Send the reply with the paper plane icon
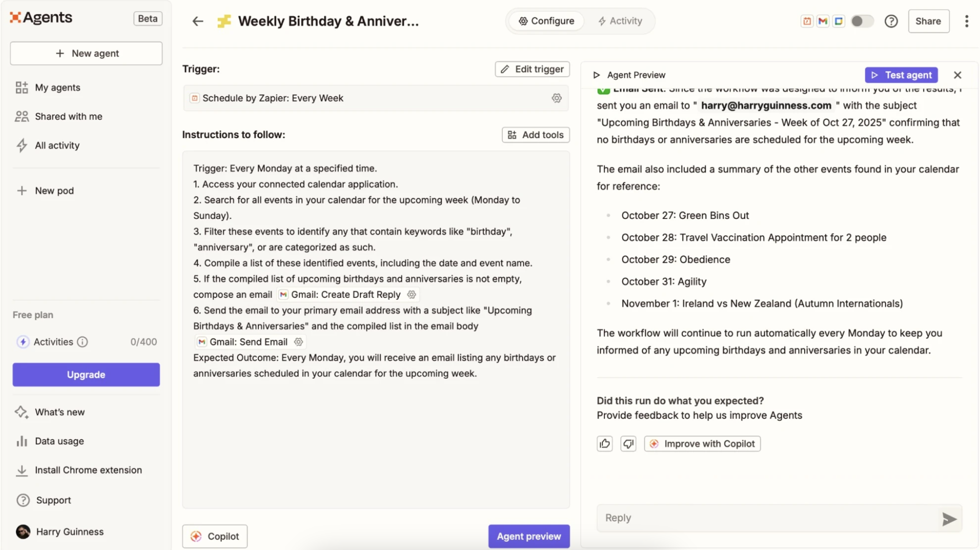 click(x=949, y=519)
